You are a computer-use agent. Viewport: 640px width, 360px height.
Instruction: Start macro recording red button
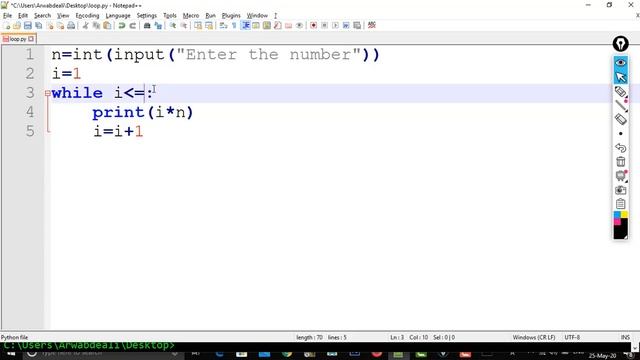313,25
